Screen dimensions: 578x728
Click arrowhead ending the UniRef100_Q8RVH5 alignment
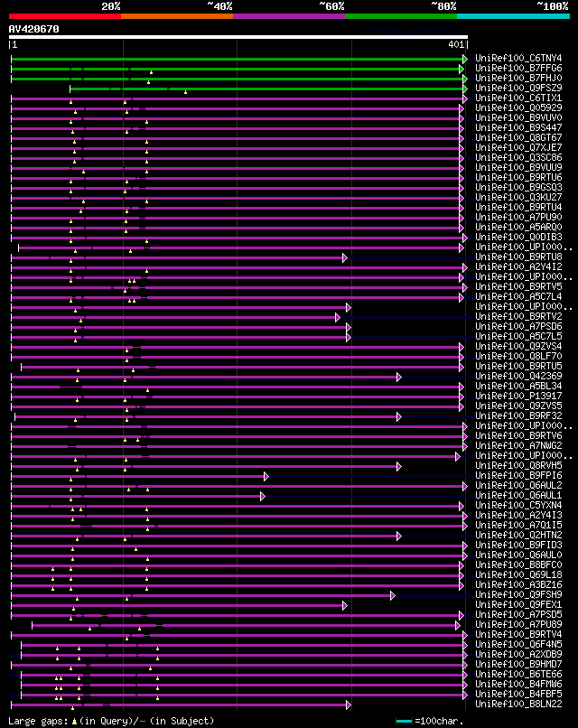(x=399, y=466)
